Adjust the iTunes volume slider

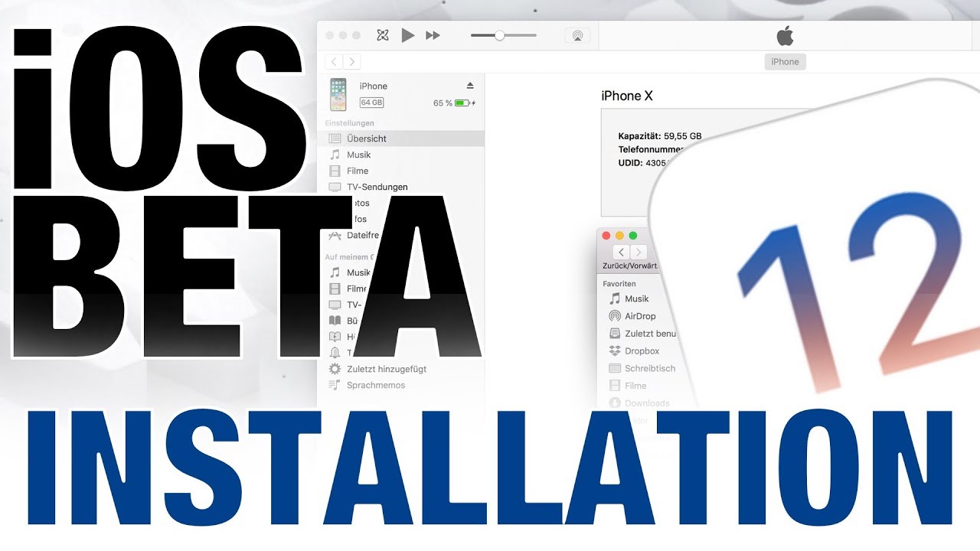tap(500, 35)
